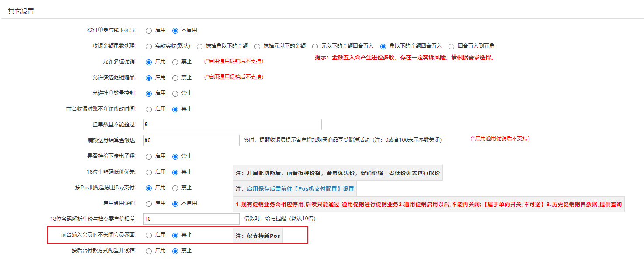Set 允许多选促销 to 禁止
Viewport: 644px width, 268px height.
click(x=175, y=62)
